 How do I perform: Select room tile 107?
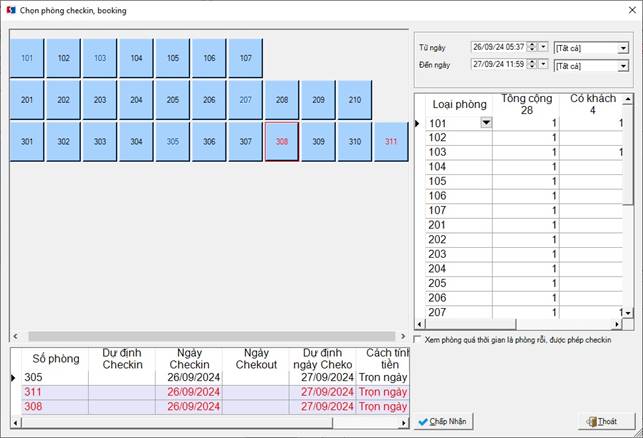[x=246, y=58]
